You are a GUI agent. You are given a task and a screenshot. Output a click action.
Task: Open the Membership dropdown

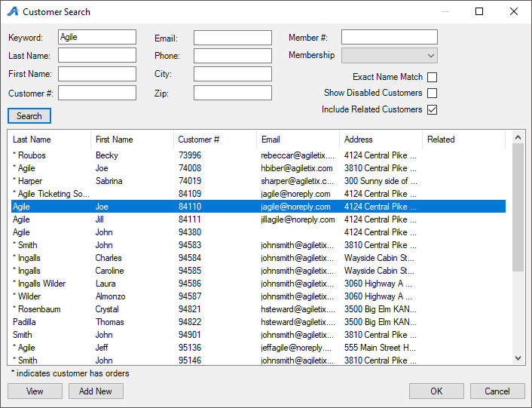(390, 56)
